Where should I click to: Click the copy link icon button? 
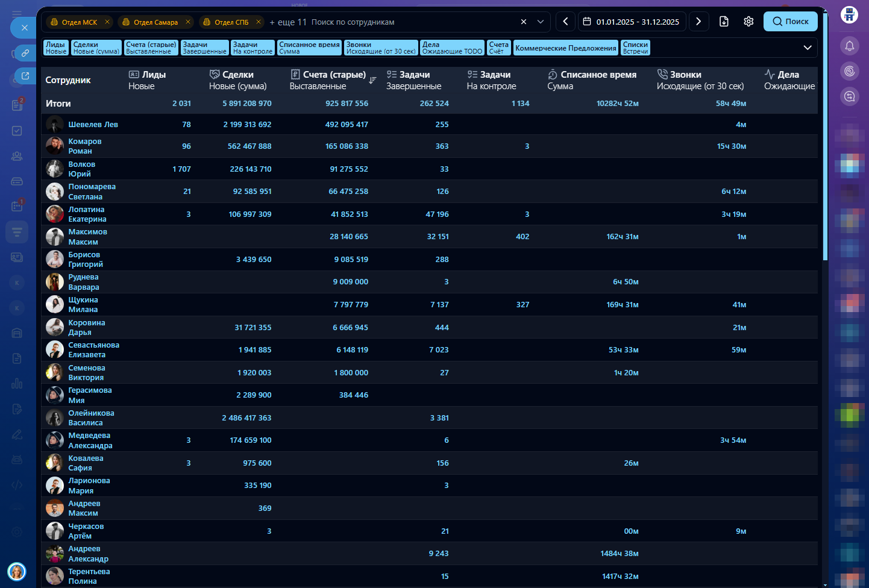25,53
